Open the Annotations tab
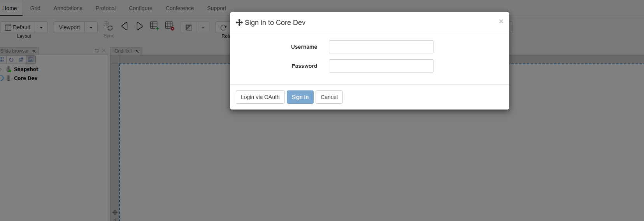 [68, 8]
